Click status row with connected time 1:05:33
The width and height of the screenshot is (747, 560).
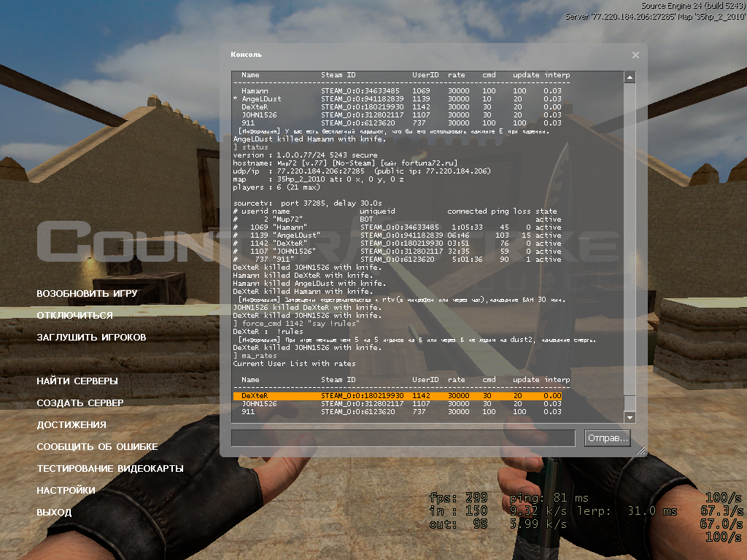[x=397, y=227]
